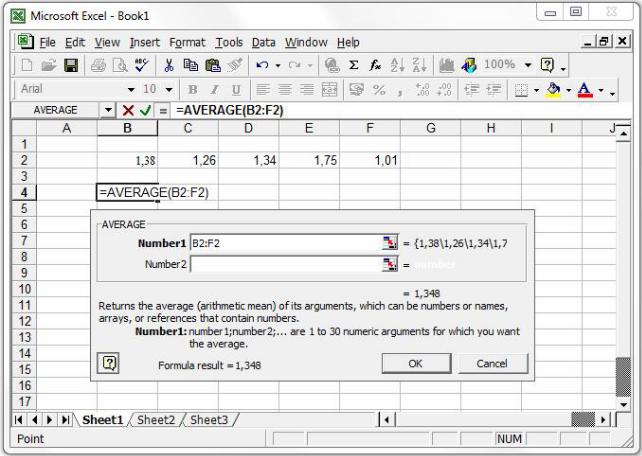
Task: Align cell text right
Action: click(307, 90)
